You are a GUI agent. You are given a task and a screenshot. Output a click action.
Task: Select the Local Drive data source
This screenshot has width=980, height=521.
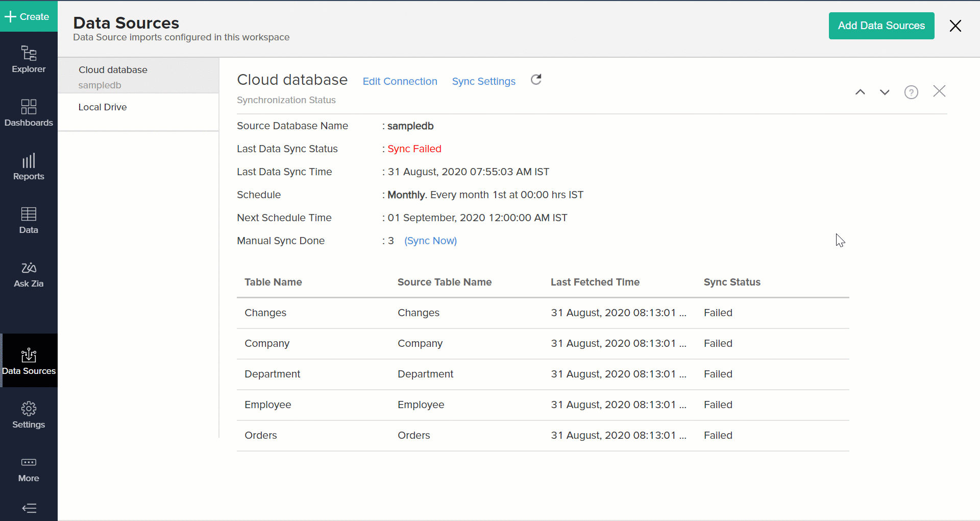coord(103,107)
